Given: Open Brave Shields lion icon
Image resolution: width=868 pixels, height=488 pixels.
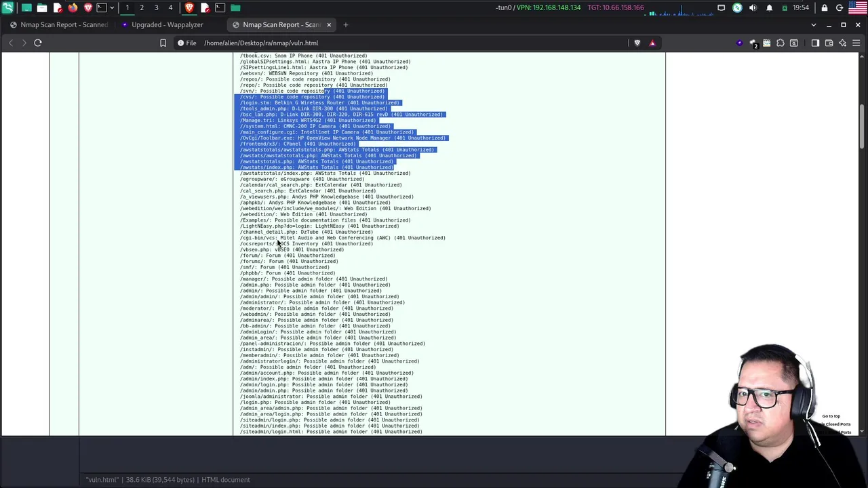Looking at the screenshot, I should pyautogui.click(x=637, y=43).
